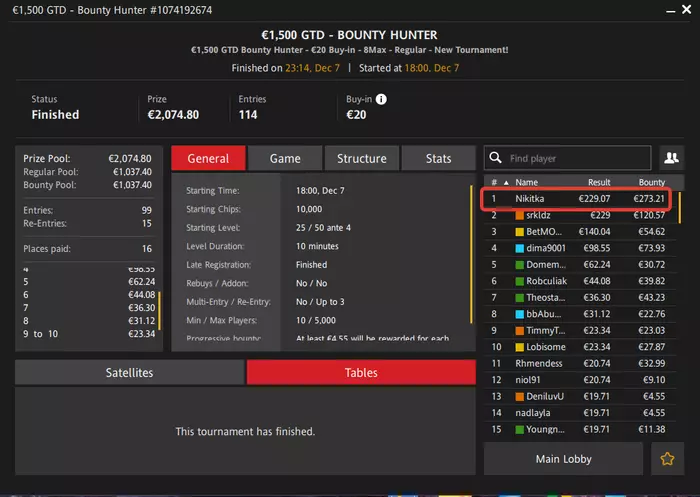Click the prize payouts scrollbar

159,310
